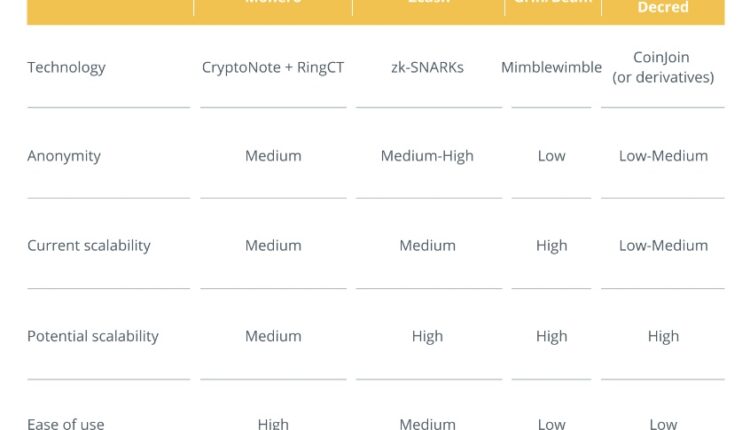The height and width of the screenshot is (430, 750).
Task: Select the CryptoNote + RingCT cell
Action: (x=273, y=68)
